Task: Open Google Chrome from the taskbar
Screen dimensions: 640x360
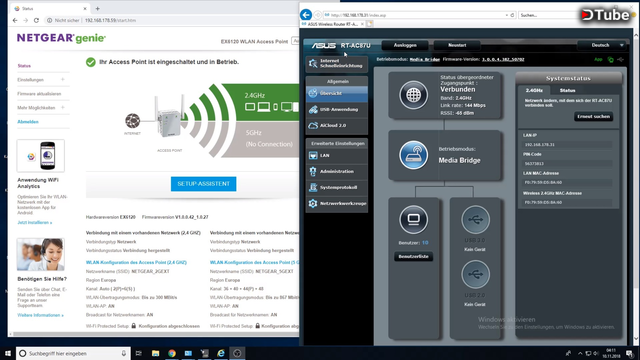Action: tap(172, 353)
